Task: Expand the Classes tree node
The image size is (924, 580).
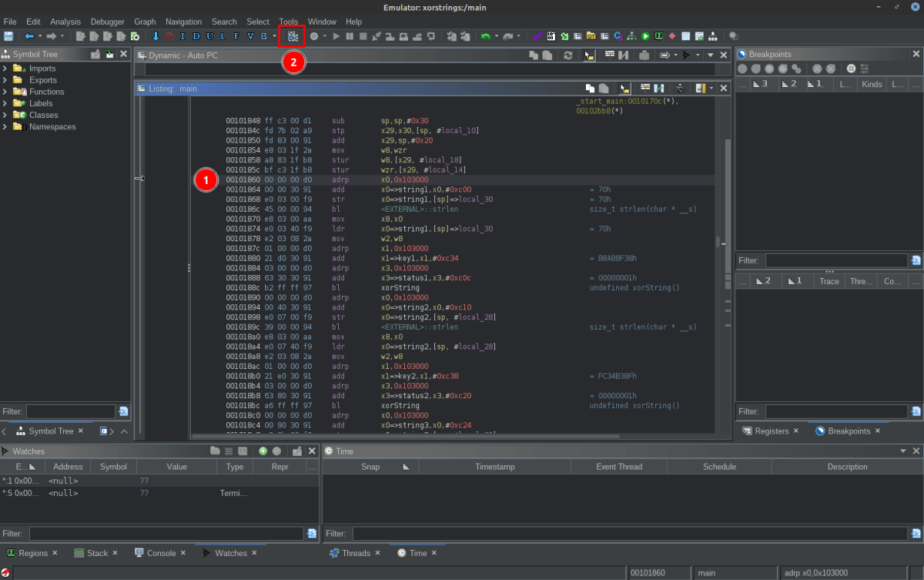Action: click(x=5, y=115)
